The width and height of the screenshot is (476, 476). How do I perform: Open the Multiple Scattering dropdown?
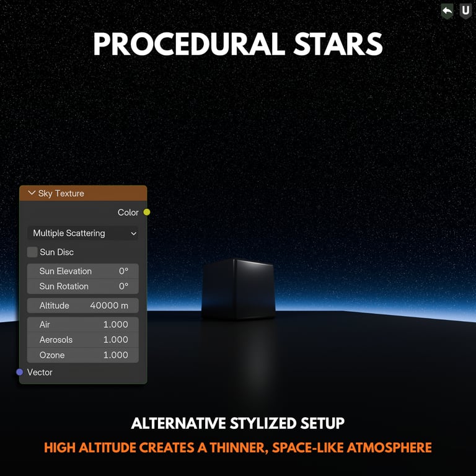pos(83,233)
